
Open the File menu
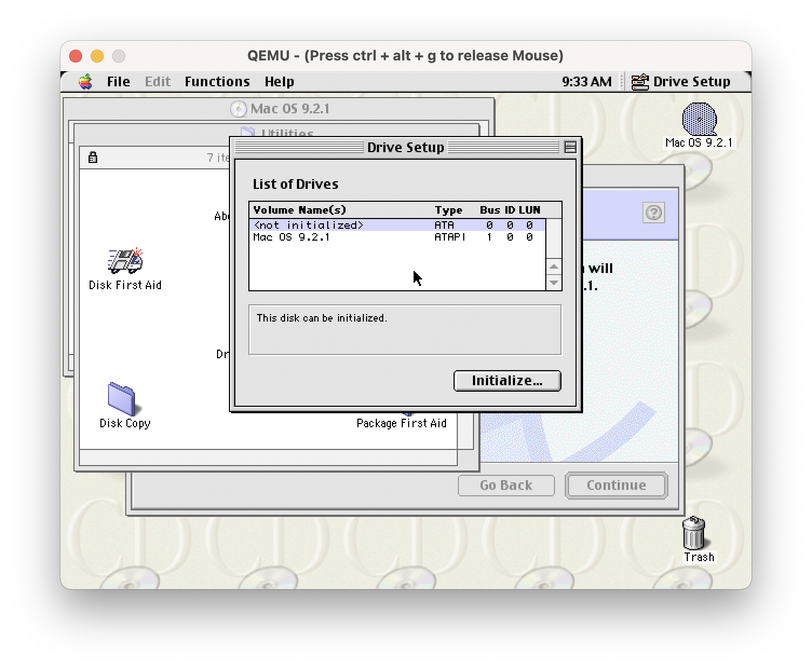(118, 81)
